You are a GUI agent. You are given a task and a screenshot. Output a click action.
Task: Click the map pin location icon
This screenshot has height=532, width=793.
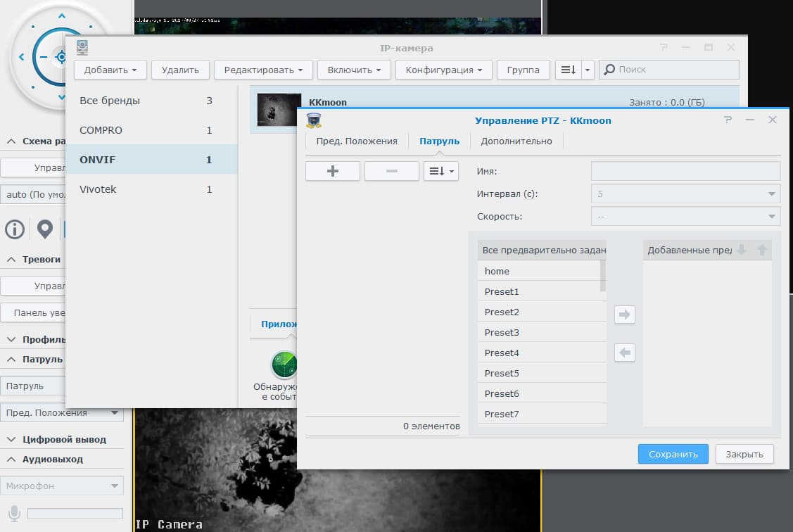tap(45, 229)
